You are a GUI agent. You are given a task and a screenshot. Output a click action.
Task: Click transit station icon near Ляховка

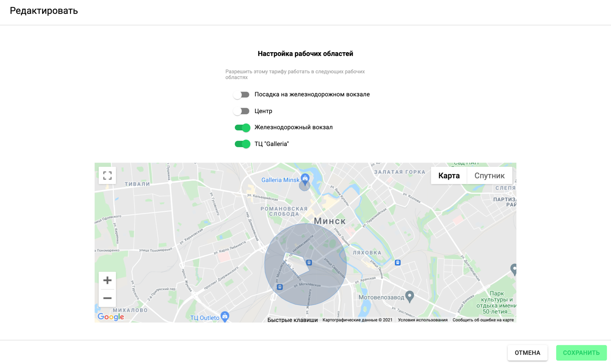pos(397,263)
